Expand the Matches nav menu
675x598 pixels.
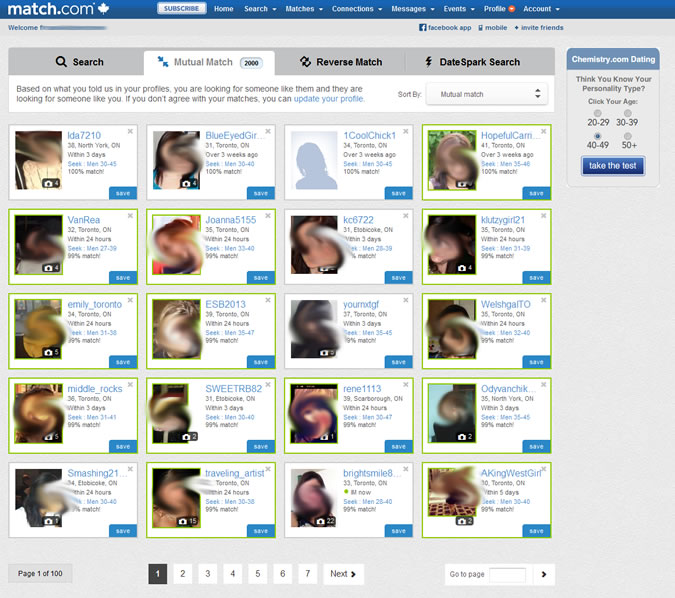click(x=304, y=9)
